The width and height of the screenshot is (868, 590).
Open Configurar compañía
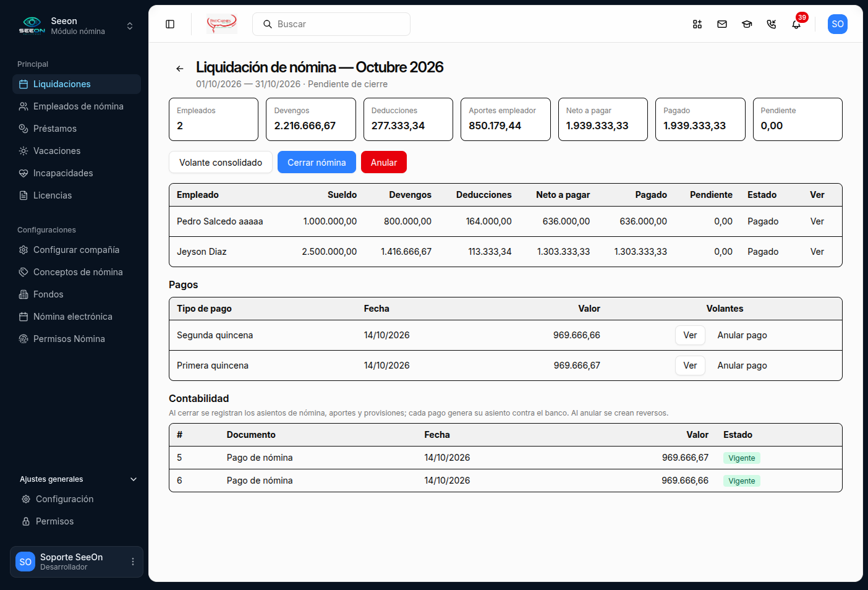(x=77, y=250)
